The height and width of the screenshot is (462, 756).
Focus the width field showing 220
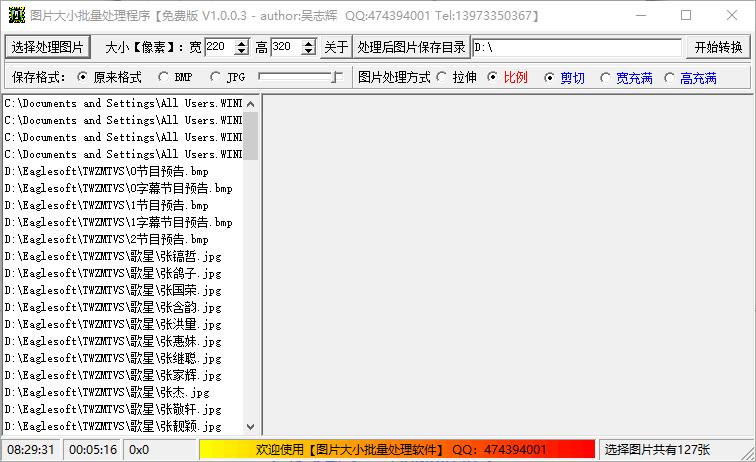click(x=220, y=47)
